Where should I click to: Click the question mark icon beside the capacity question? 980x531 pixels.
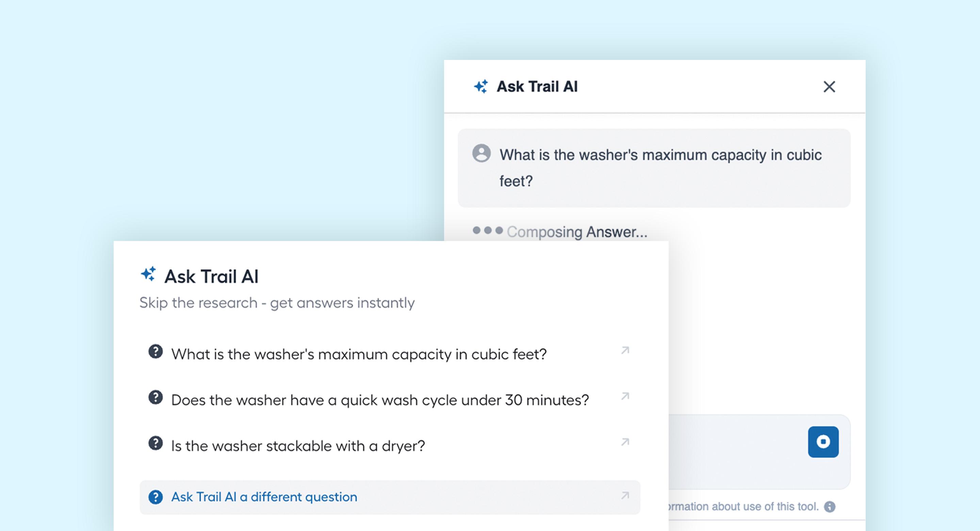(x=155, y=351)
